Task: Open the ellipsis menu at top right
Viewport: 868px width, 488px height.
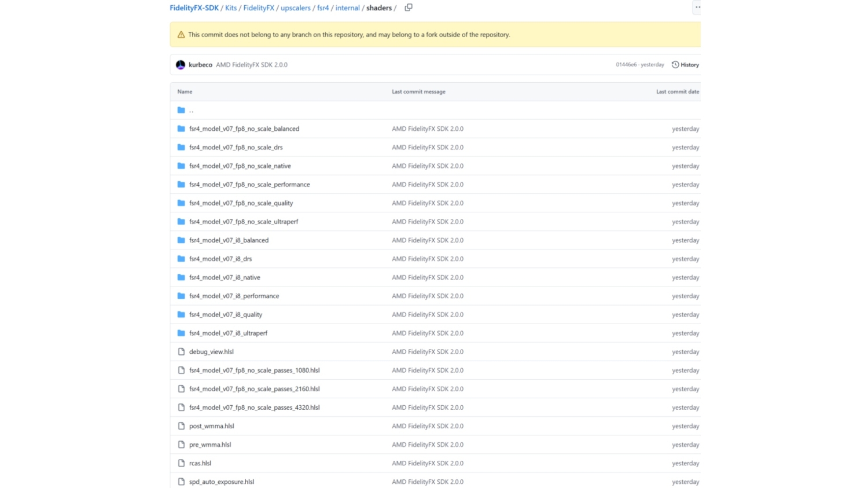Action: [697, 8]
